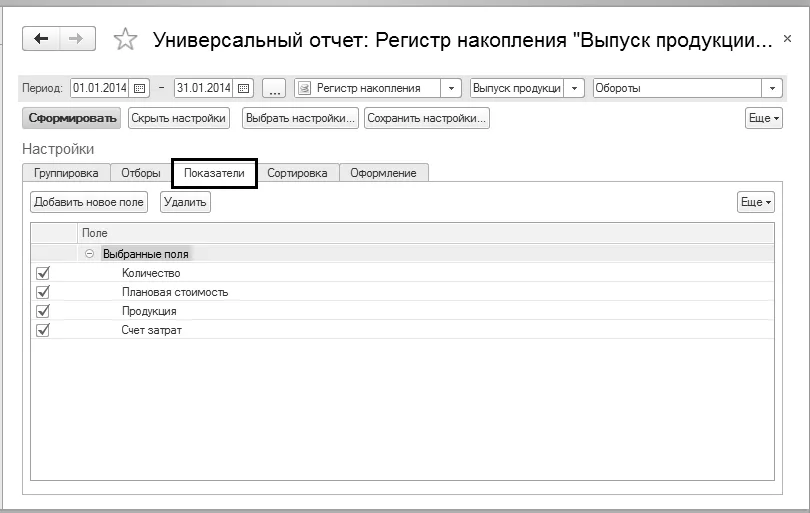Open the top Еще menu near Сохранить настройки
The width and height of the screenshot is (810, 513).
pos(764,118)
